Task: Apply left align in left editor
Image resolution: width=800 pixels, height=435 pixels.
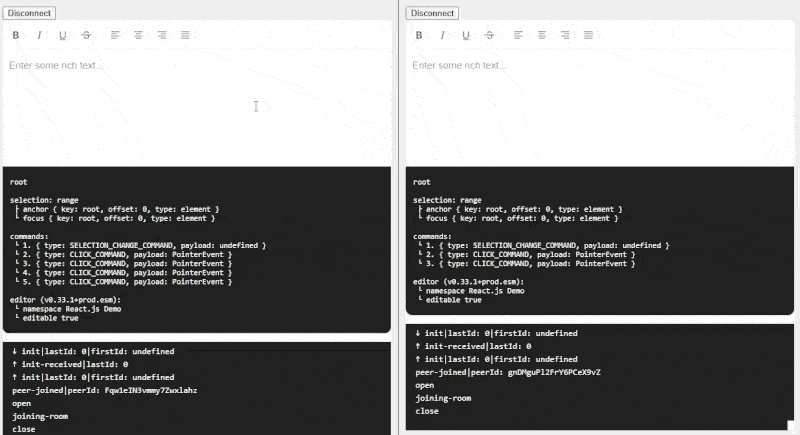Action: click(x=115, y=35)
